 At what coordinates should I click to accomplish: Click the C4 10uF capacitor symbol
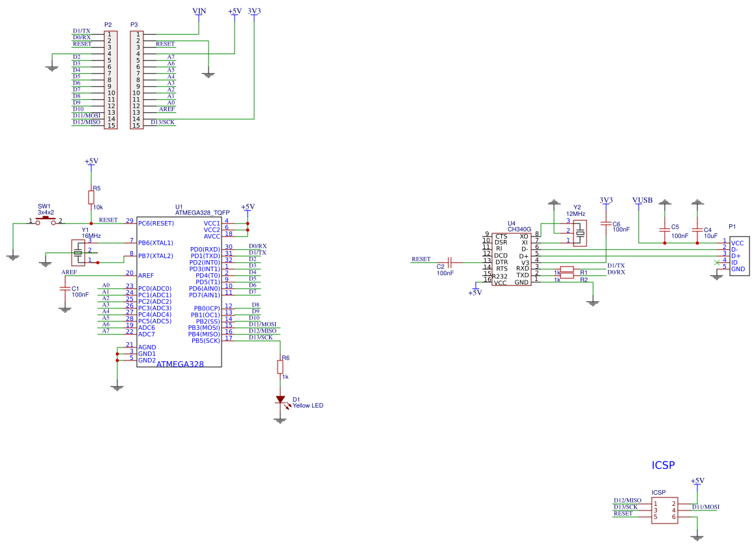697,229
